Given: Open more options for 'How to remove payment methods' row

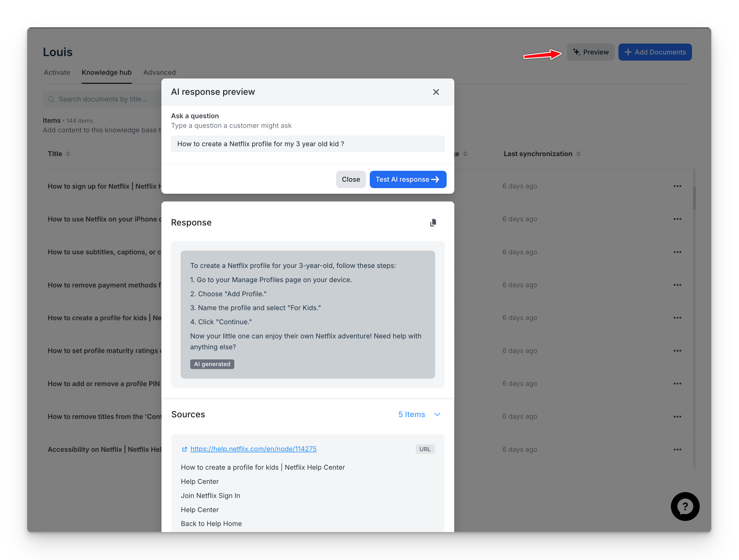Looking at the screenshot, I should tap(677, 285).
